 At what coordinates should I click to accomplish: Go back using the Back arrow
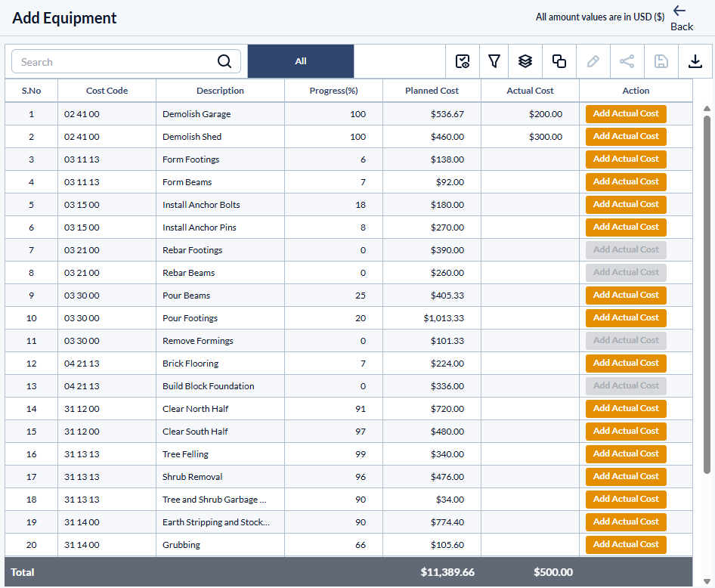click(x=681, y=17)
